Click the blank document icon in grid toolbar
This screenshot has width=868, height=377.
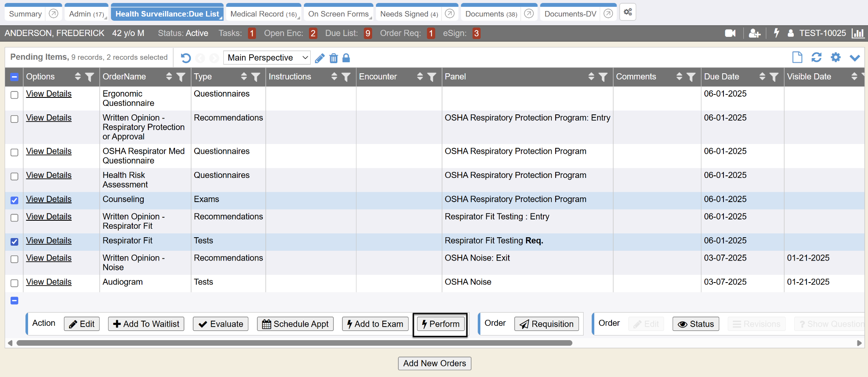(x=797, y=57)
